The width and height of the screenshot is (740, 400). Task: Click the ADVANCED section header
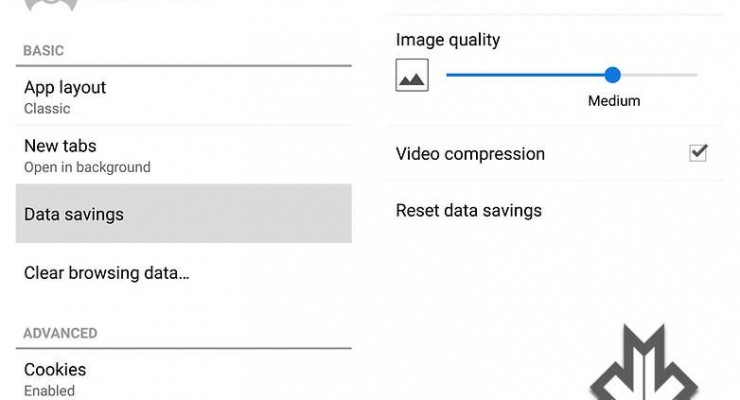point(61,333)
